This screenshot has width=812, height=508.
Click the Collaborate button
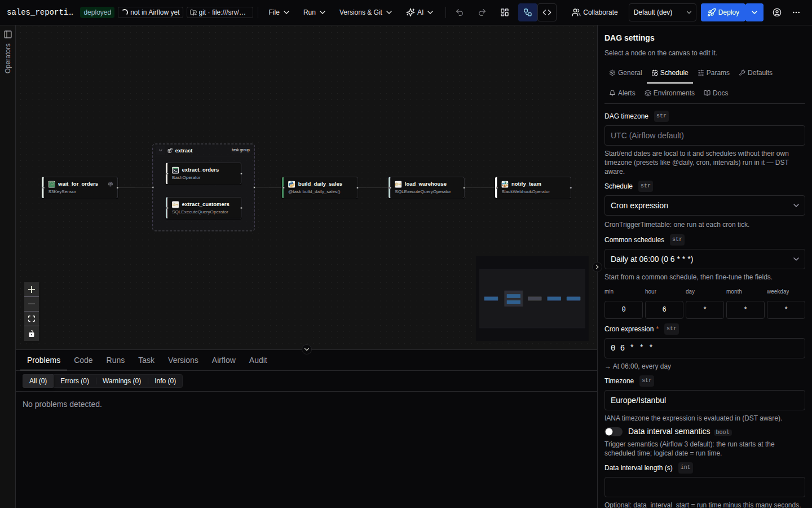595,12
